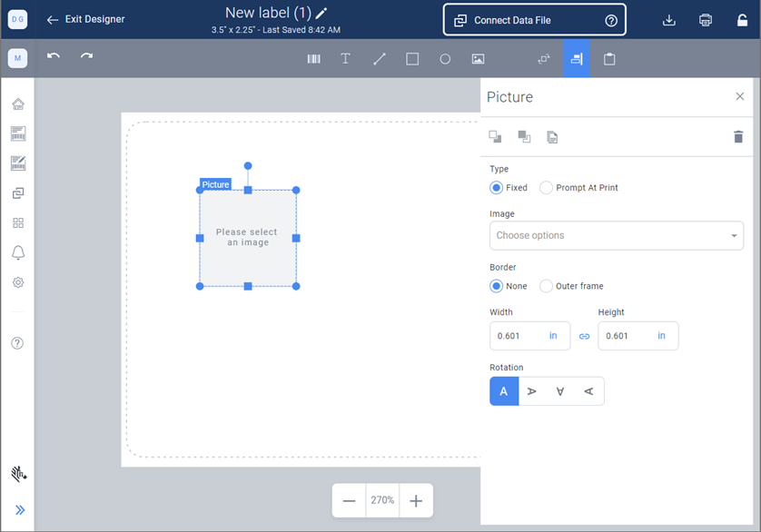Viewport: 761px width, 532px height.
Task: Select the Circle shape tool
Action: coord(445,59)
